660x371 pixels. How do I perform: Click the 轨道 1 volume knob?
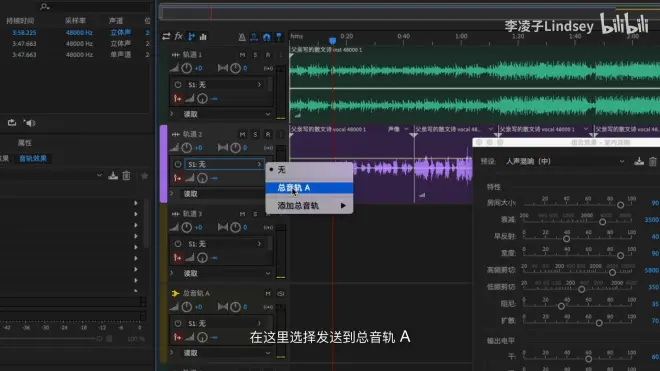coord(186,68)
